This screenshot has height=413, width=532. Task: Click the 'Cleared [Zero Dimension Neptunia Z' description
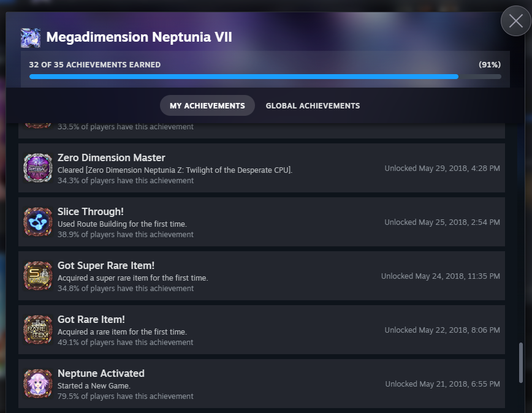coord(175,170)
